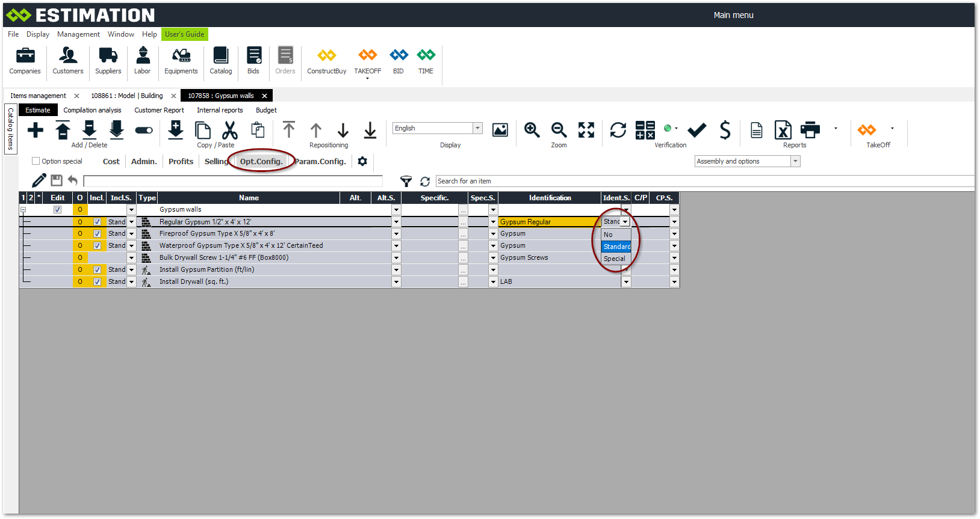Open the English language dropdown
This screenshot has width=980, height=519.
[x=477, y=128]
